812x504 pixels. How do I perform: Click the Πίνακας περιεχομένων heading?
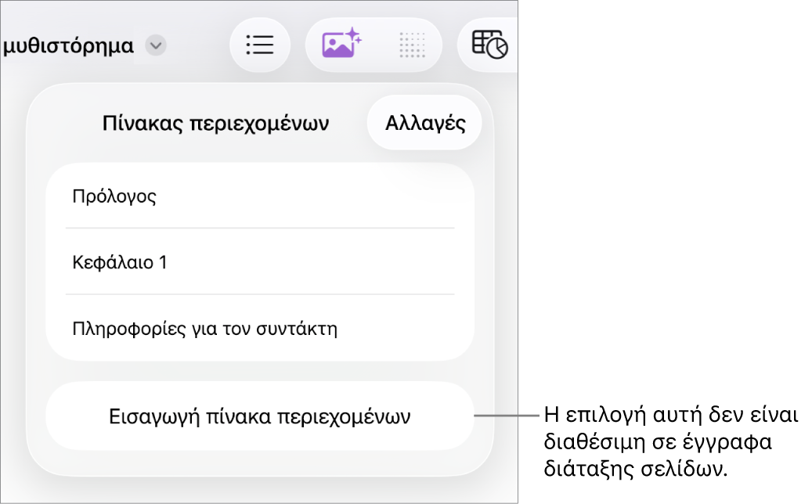coord(215,124)
